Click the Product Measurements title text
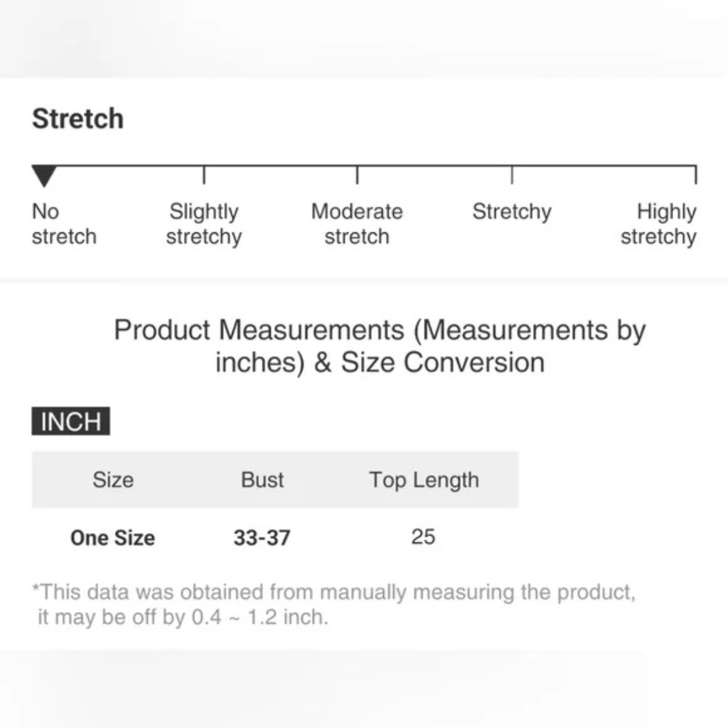This screenshot has height=728, width=728. [380, 346]
